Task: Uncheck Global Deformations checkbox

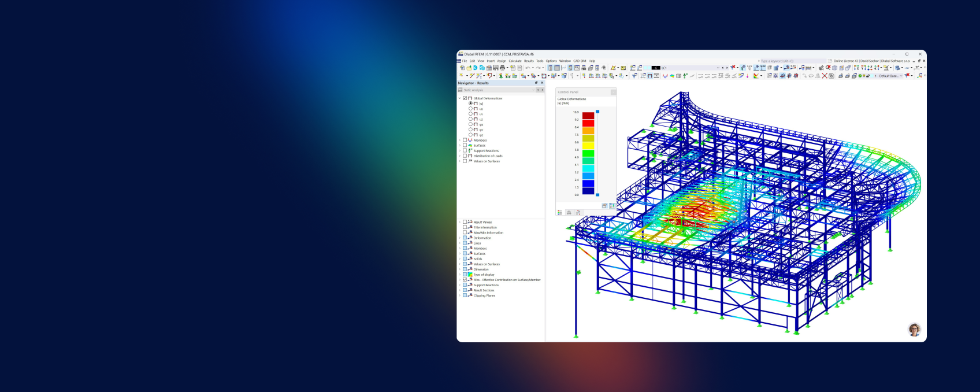Action: click(x=465, y=98)
